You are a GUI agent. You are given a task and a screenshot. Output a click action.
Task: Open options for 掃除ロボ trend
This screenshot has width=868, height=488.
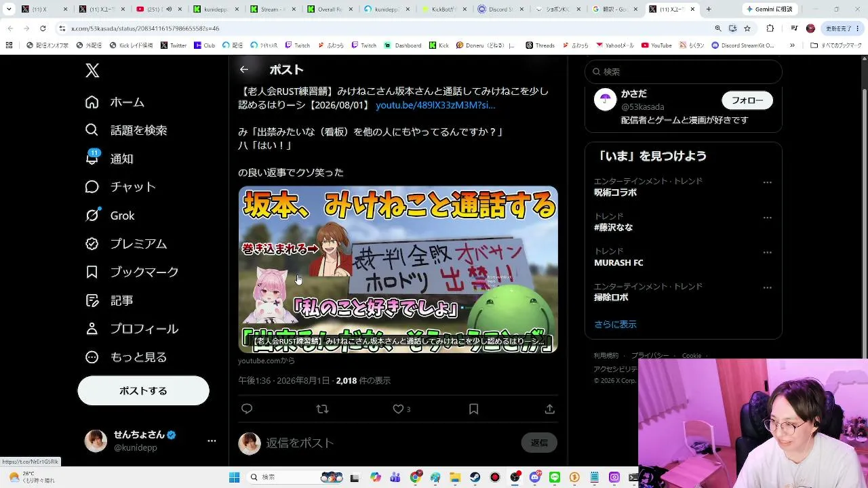767,287
